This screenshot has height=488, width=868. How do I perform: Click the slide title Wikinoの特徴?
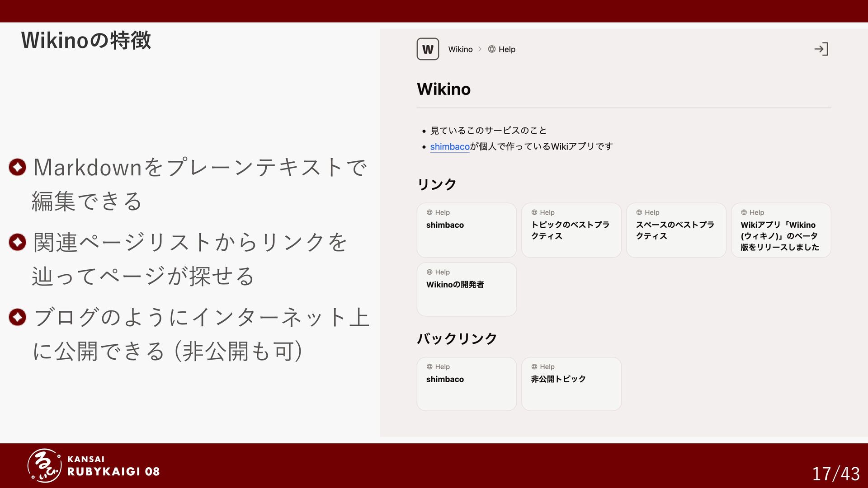pos(86,40)
